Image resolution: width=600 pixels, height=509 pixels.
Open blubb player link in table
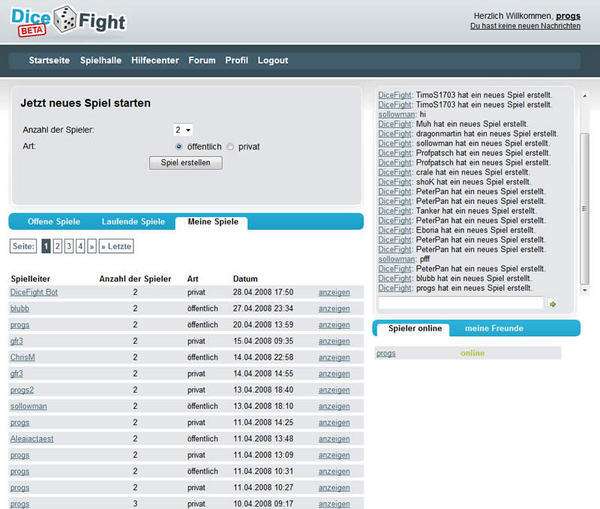click(x=20, y=308)
